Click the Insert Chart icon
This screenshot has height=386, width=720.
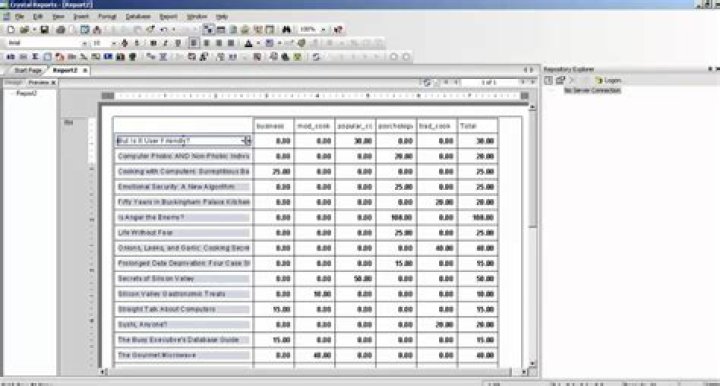pos(120,57)
